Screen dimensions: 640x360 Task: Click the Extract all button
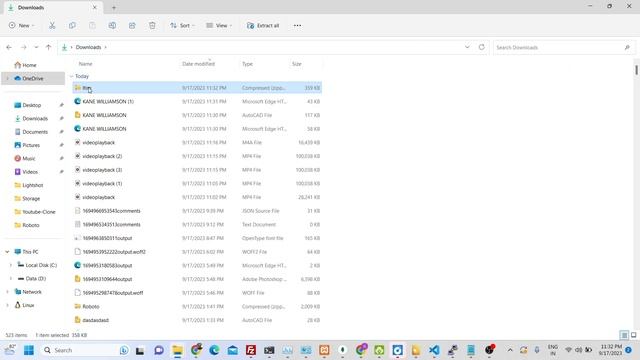click(x=263, y=25)
